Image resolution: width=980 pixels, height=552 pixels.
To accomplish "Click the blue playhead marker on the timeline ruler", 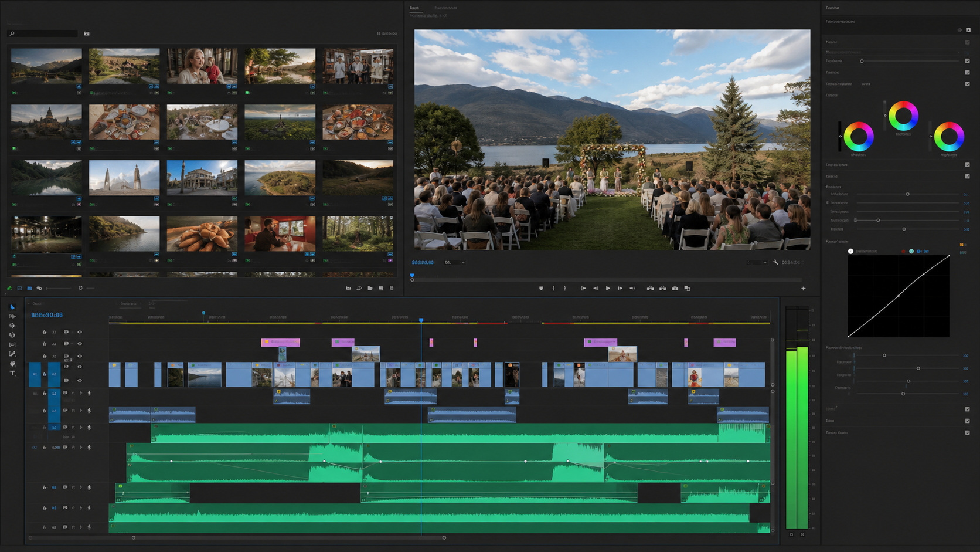I will 421,320.
